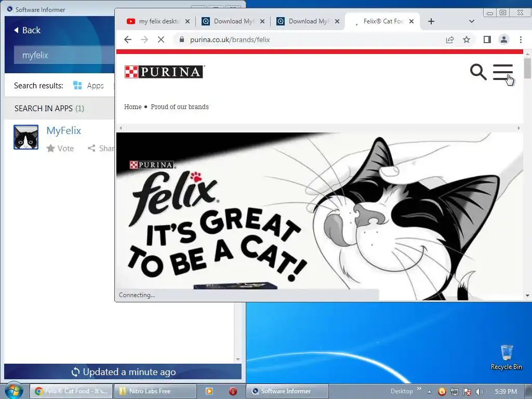Share this page icon in address bar
The image size is (532, 399).
(450, 39)
